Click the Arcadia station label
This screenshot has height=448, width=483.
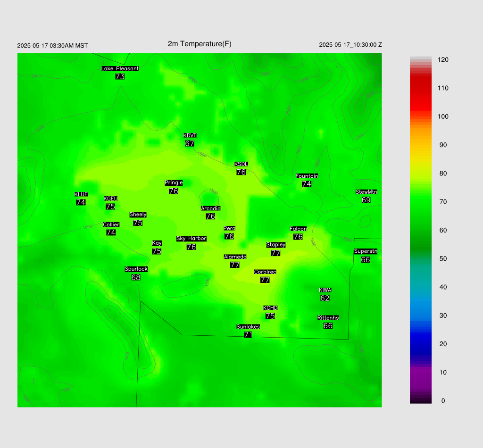(x=211, y=208)
